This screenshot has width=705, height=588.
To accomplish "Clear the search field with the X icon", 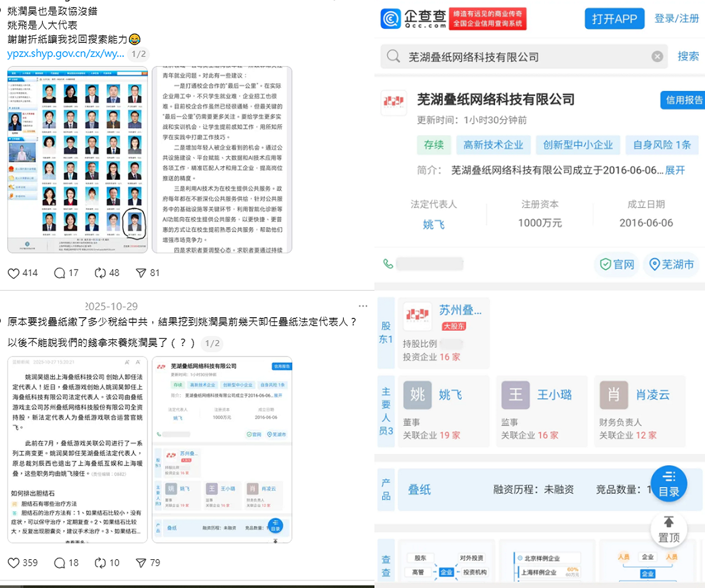I will point(657,57).
